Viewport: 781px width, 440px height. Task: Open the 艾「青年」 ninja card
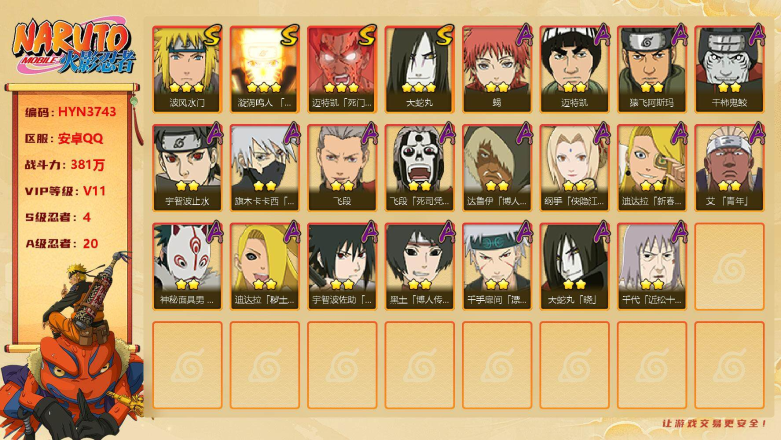[x=729, y=168]
